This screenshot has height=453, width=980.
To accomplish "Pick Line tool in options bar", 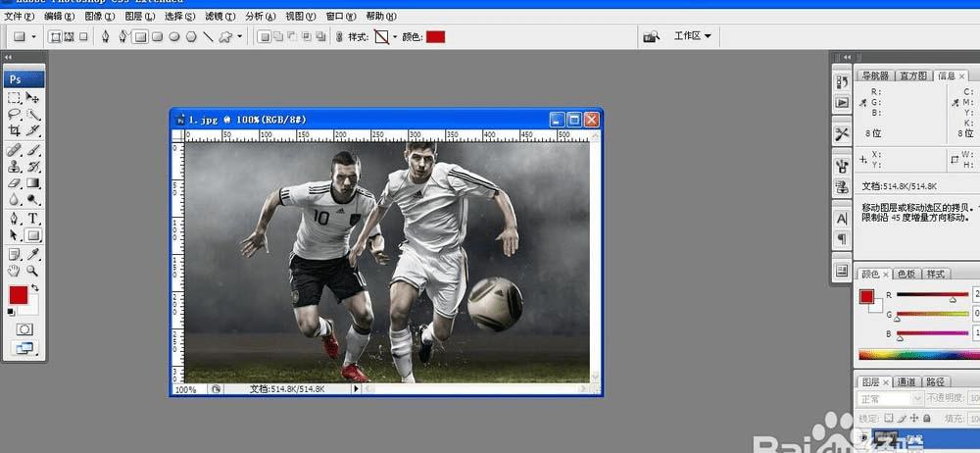I will click(x=208, y=37).
